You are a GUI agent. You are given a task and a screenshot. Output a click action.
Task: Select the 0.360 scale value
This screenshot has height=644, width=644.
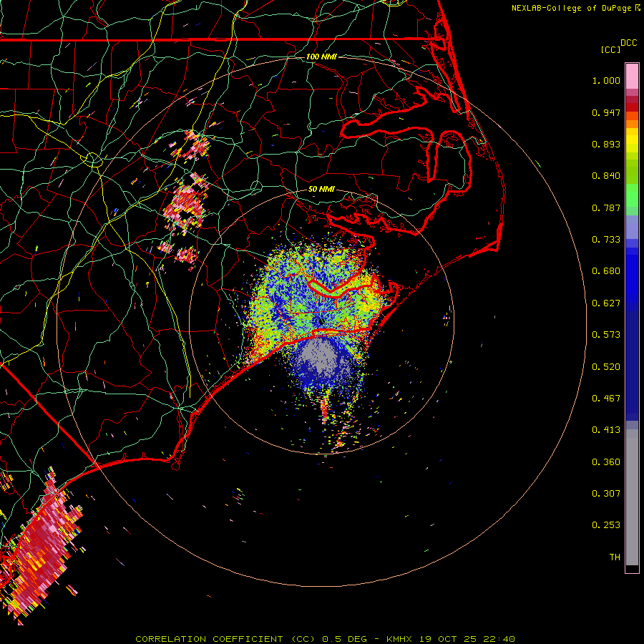tap(606, 462)
